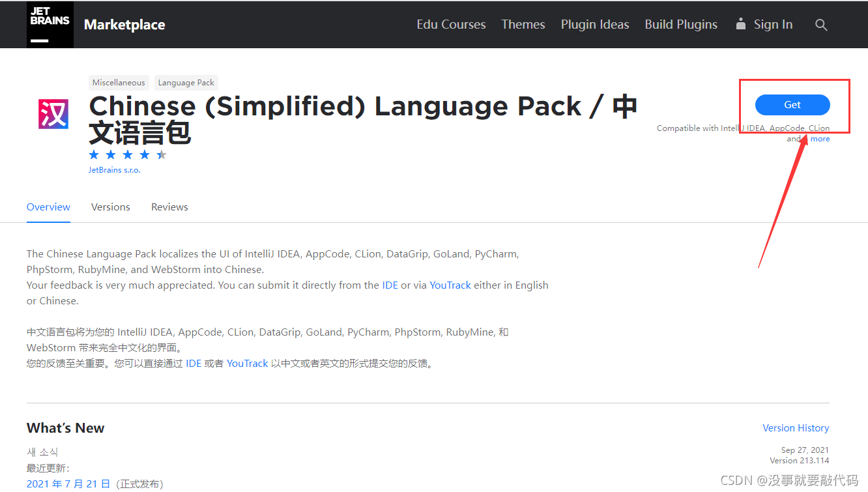Click the What's New heading
868x492 pixels.
coord(65,428)
